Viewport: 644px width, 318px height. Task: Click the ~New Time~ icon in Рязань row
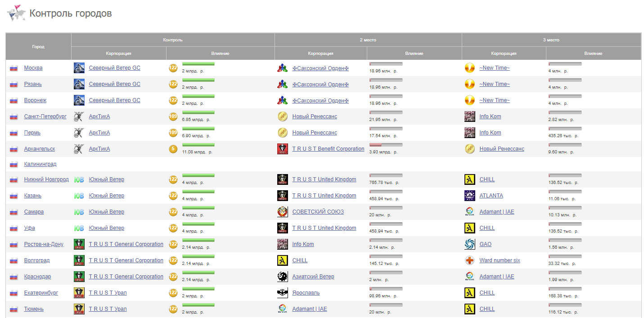469,84
